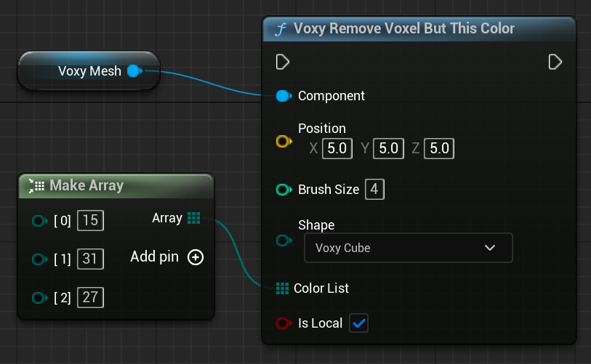Click the Position Y value field
591x364 pixels.
pyautogui.click(x=388, y=149)
